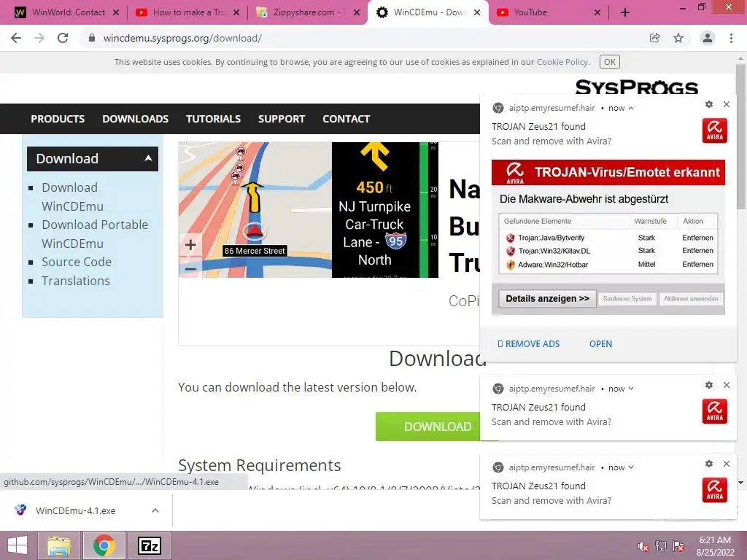Viewport: 747px width, 560px height.
Task: Open Download Portable WinCDEmu link
Action: click(x=95, y=234)
